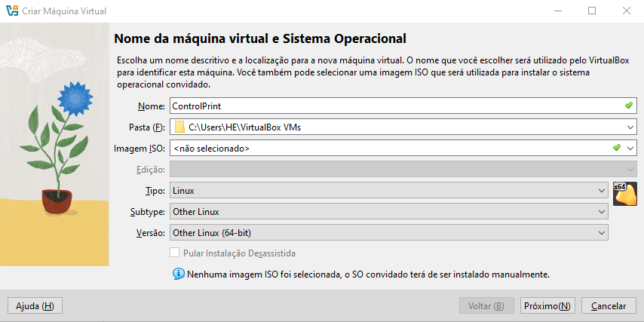
Task: Click the blue info icon near ISO message
Action: 179,274
